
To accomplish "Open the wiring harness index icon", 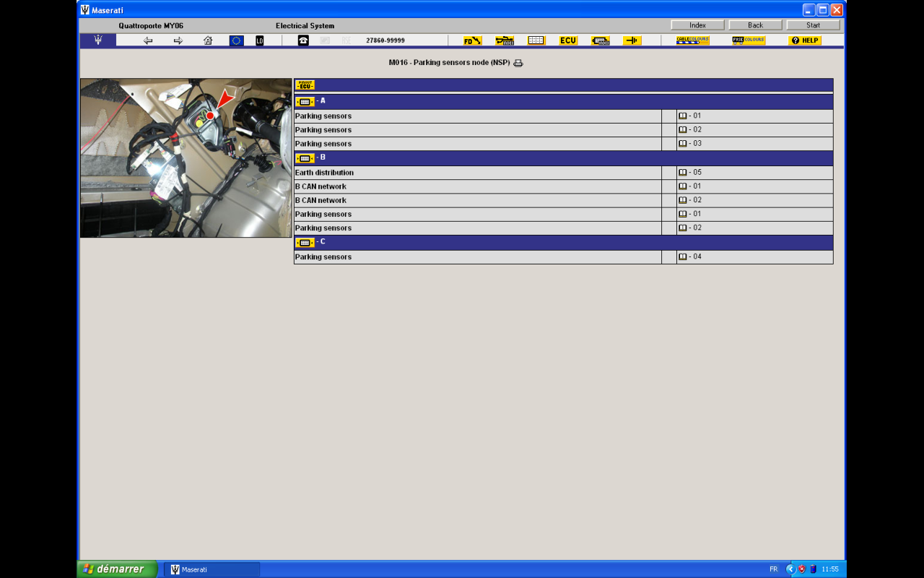I will [505, 40].
